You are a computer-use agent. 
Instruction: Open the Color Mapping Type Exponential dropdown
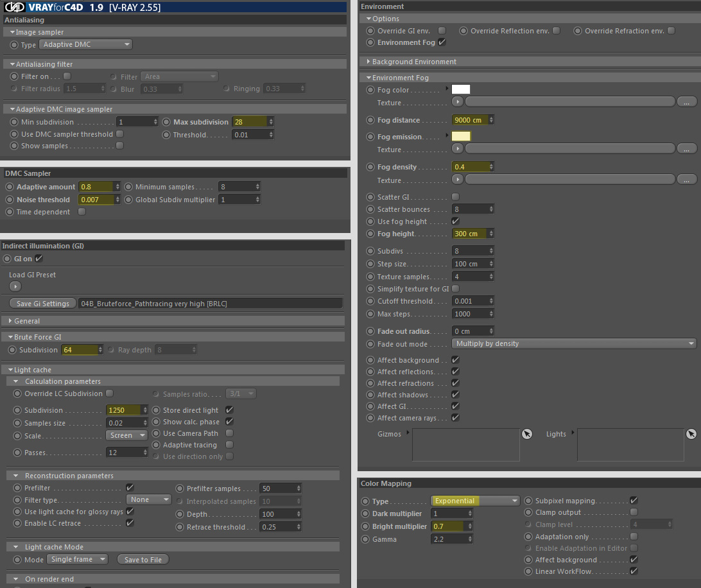pos(475,501)
